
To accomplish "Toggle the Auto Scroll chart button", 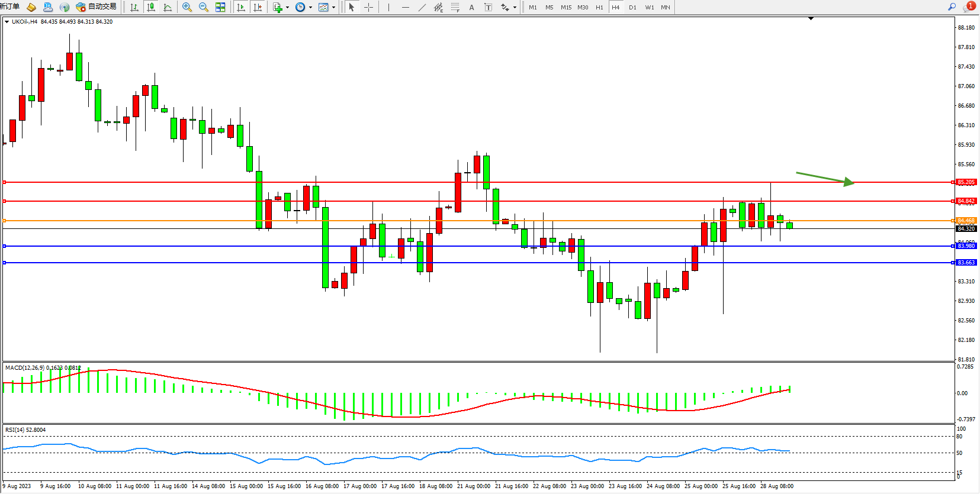I will click(x=240, y=7).
